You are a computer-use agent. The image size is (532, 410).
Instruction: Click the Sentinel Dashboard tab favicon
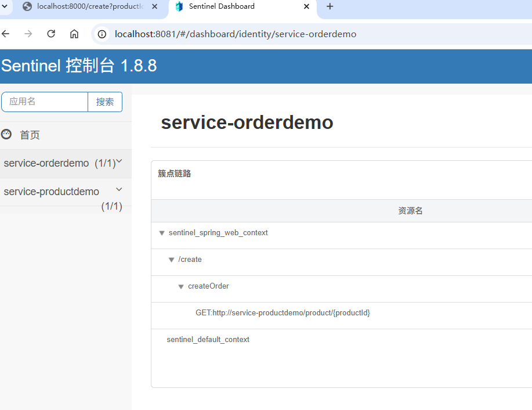pos(179,6)
